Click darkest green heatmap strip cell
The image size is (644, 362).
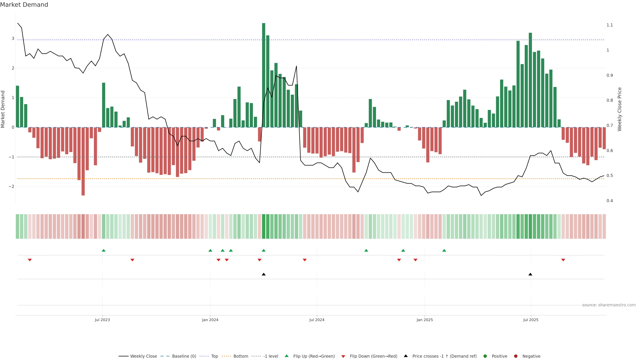coord(263,226)
